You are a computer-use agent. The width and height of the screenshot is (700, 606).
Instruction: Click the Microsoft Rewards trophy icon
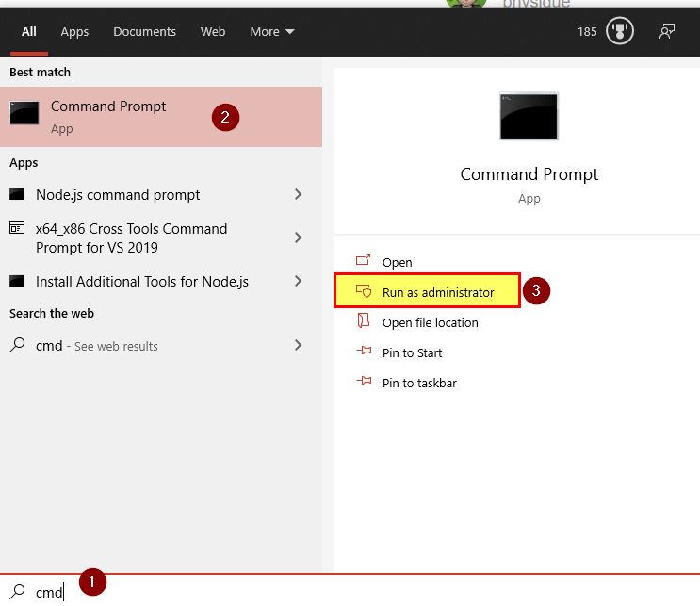618,31
